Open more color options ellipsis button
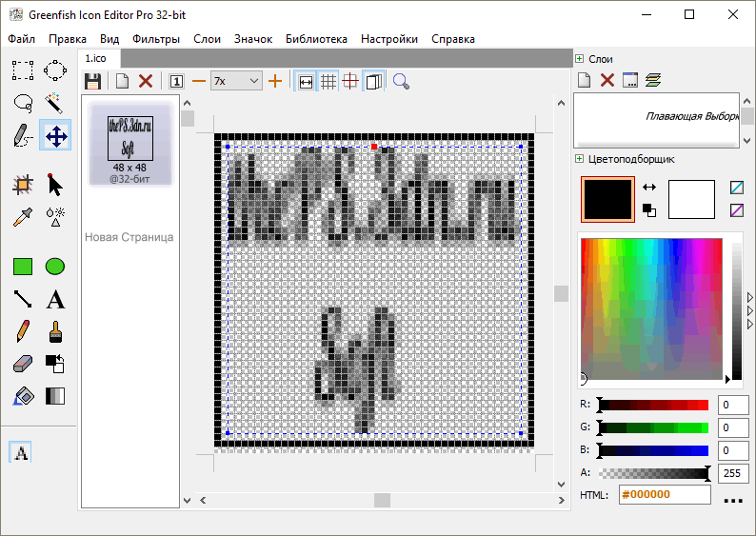 click(733, 501)
